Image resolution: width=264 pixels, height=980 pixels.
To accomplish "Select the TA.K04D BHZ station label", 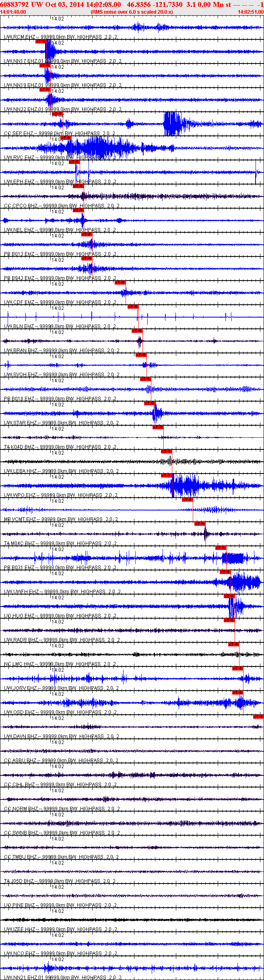I will [19, 447].
